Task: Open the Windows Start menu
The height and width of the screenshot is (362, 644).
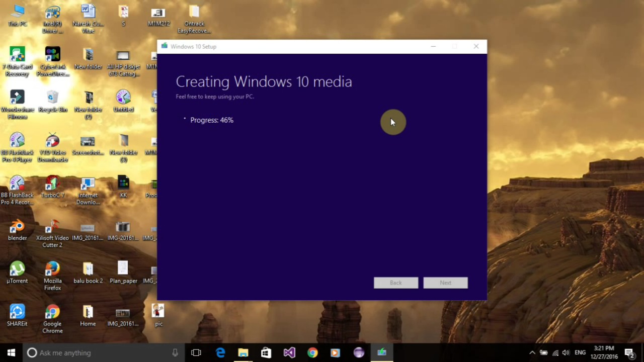Action: (x=11, y=352)
